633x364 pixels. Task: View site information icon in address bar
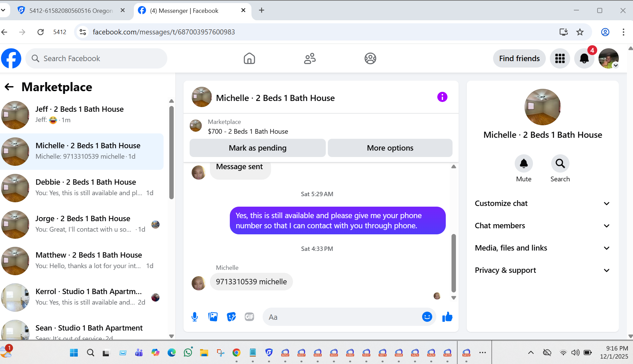coord(83,32)
